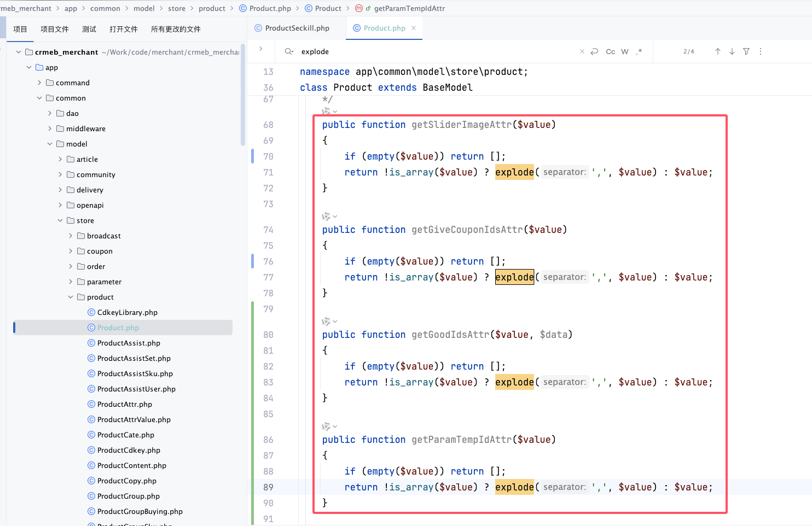
Task: Go to previous search occurrence
Action: [x=718, y=51]
